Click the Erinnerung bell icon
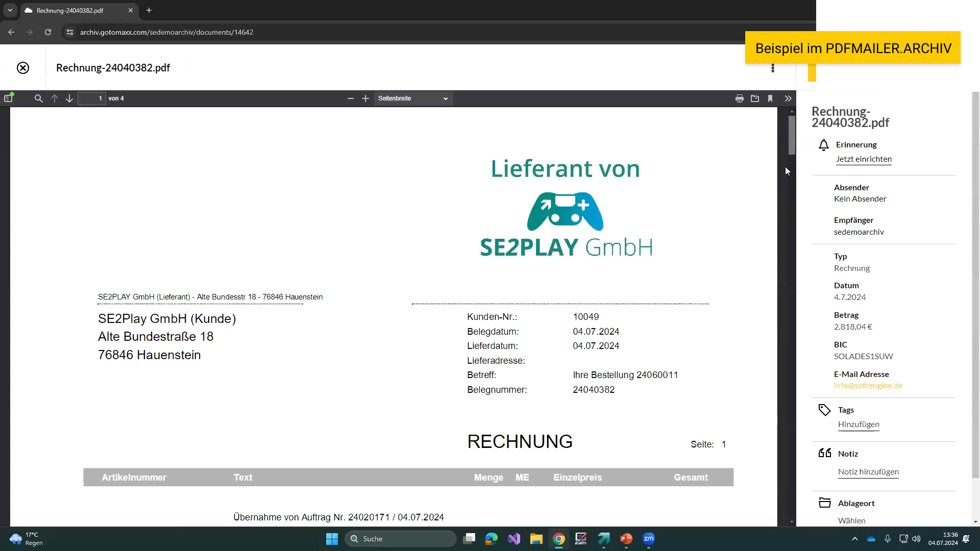 [824, 145]
